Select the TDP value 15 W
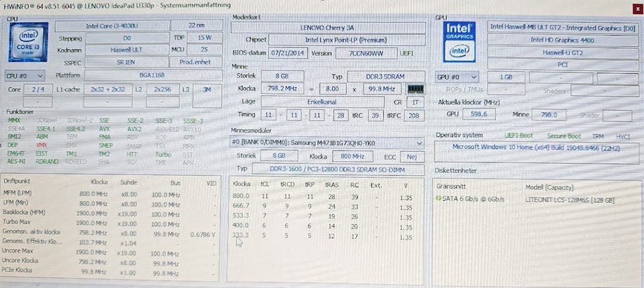The height and width of the screenshot is (288, 644). tap(205, 38)
